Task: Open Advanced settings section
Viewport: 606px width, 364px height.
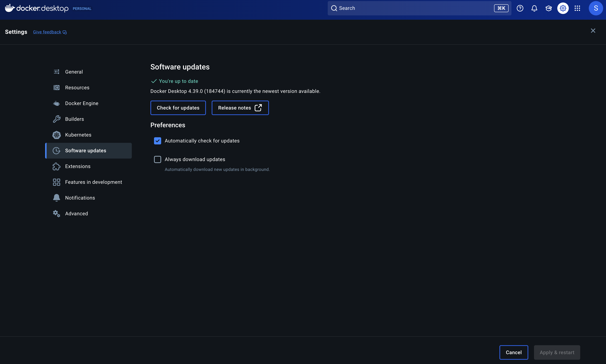Action: click(x=88, y=214)
